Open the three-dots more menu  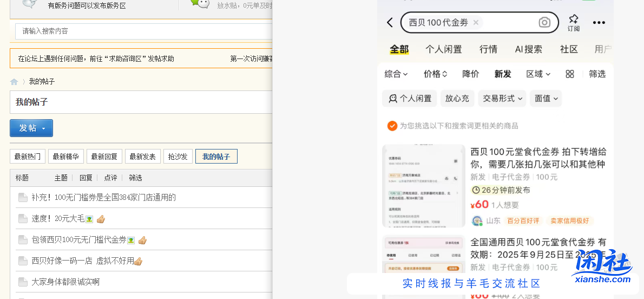pos(599,23)
